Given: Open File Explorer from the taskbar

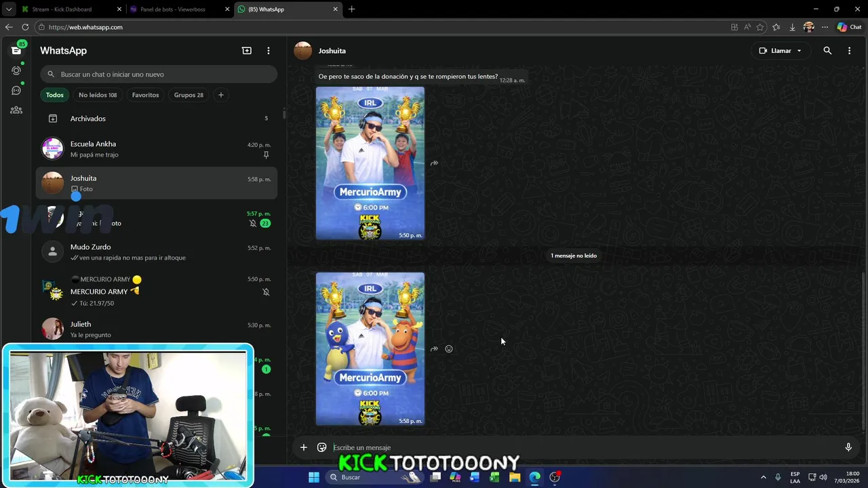Looking at the screenshot, I should (515, 477).
